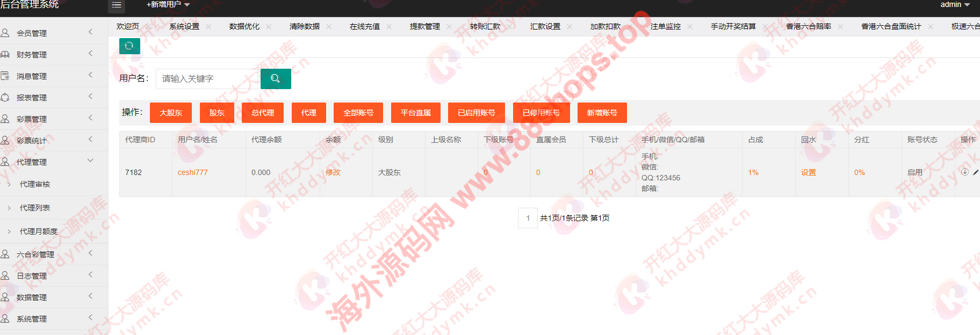
Task: Switch to the 提款管理 tab
Action: [424, 26]
